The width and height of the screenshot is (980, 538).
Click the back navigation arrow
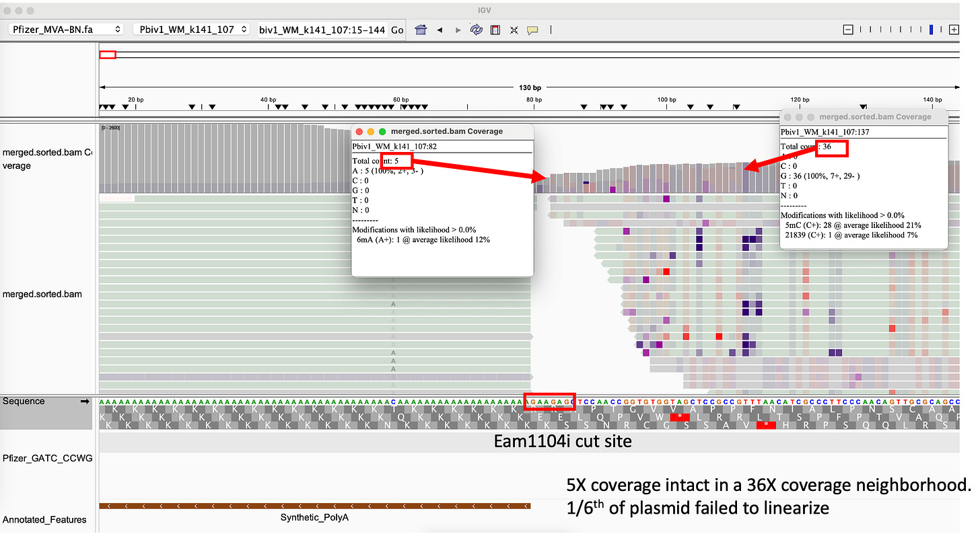[440, 30]
